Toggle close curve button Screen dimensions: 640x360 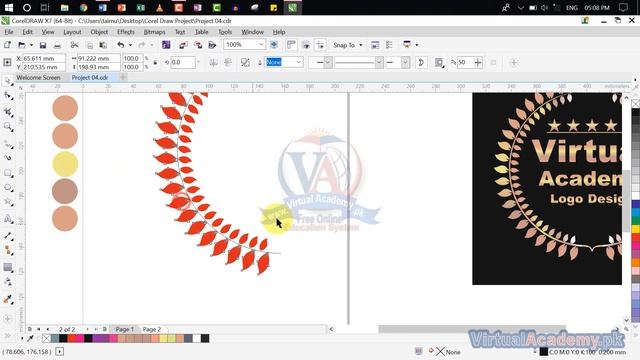click(421, 62)
